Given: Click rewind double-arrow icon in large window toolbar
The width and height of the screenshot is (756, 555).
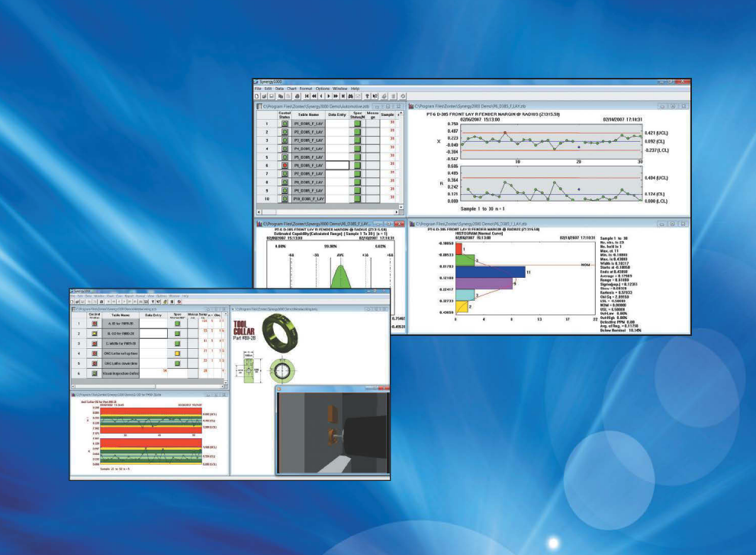Looking at the screenshot, I should click(314, 96).
